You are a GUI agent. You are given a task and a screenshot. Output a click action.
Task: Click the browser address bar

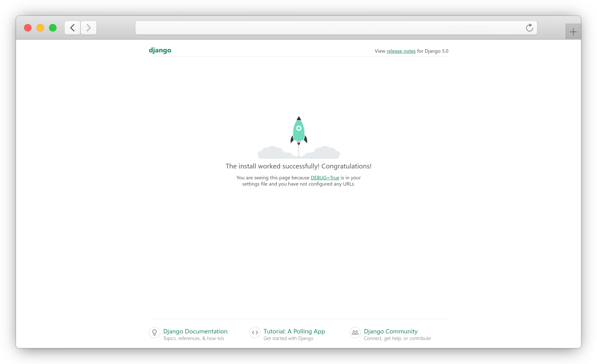point(312,28)
